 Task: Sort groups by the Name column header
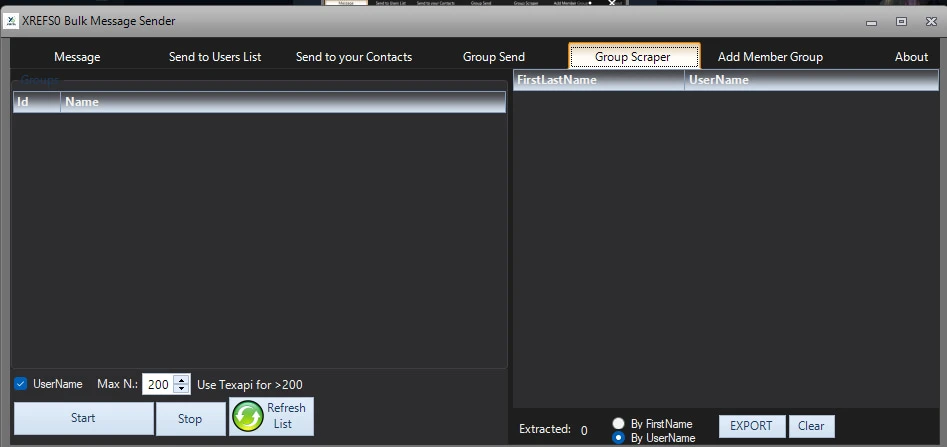pyautogui.click(x=283, y=102)
